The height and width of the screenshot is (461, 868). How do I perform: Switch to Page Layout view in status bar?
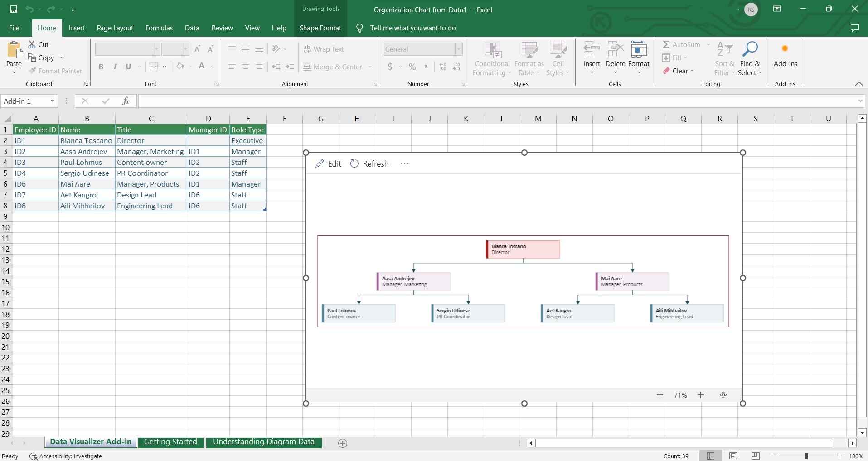[x=733, y=456]
